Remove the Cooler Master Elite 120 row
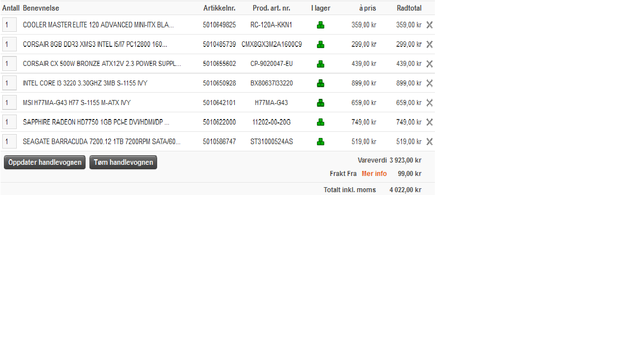644x362 pixels. click(429, 25)
